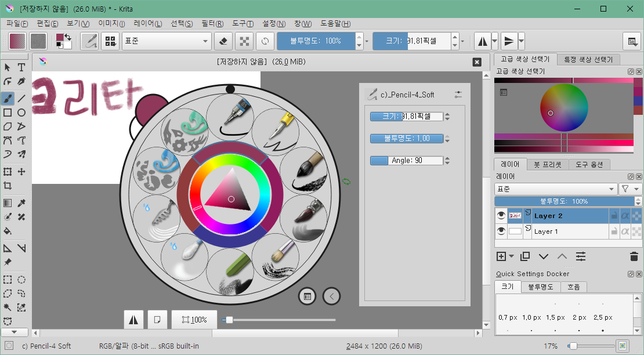Close the unsaved document tab
Screen dimensions: 644x355
pyautogui.click(x=477, y=62)
